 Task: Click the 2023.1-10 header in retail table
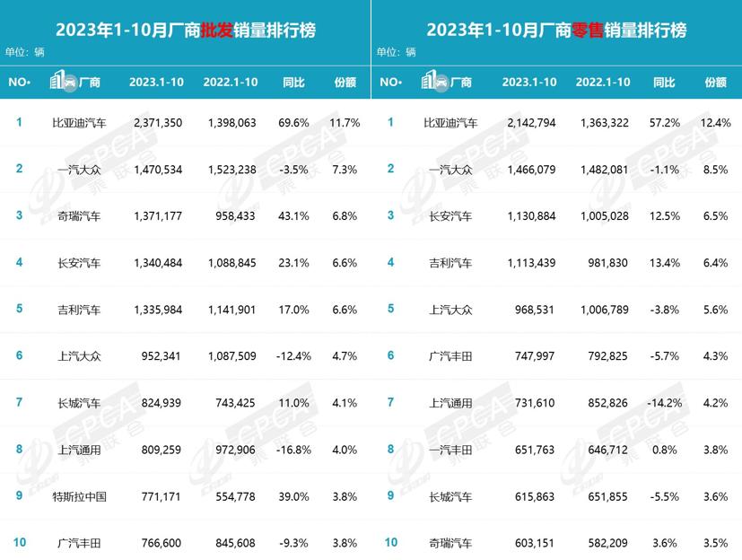click(x=529, y=82)
